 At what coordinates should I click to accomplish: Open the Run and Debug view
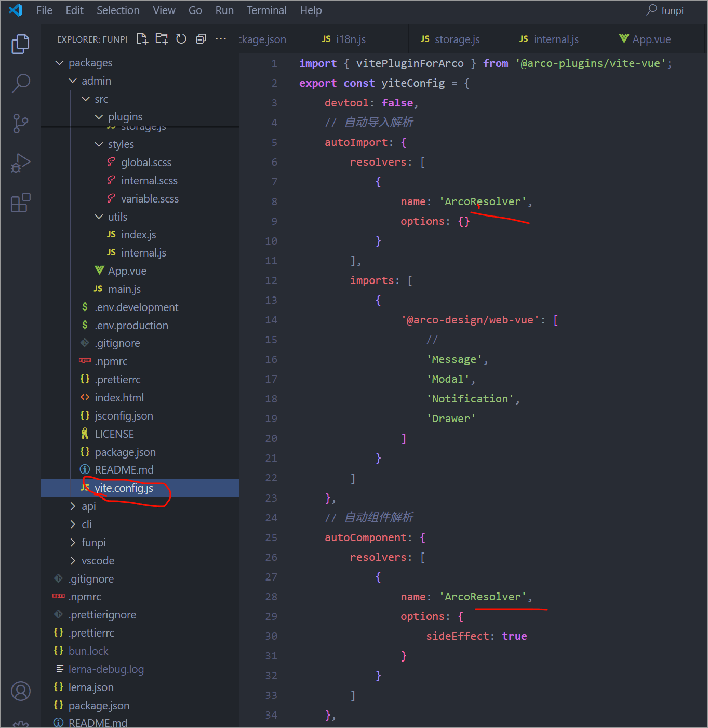(21, 163)
